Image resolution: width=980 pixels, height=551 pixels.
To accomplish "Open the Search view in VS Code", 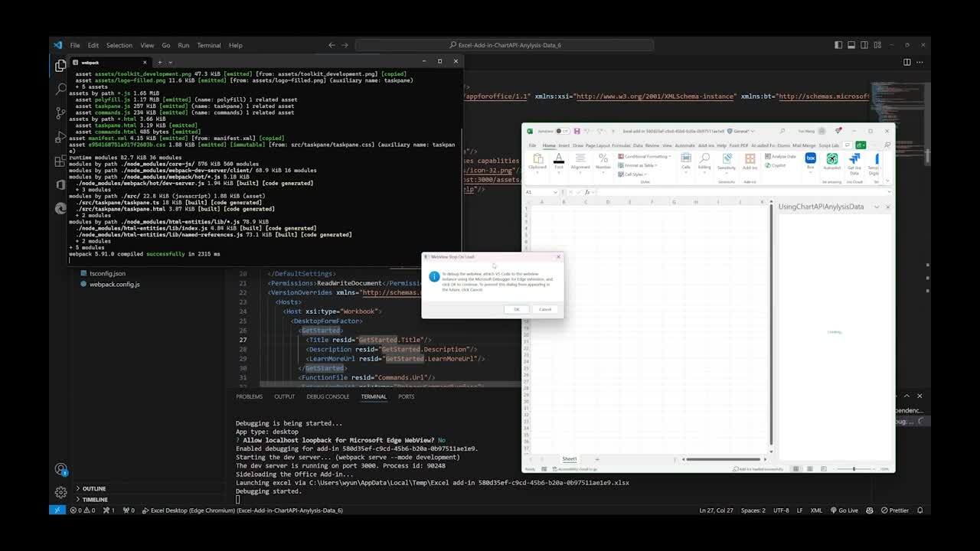I will pos(60,90).
